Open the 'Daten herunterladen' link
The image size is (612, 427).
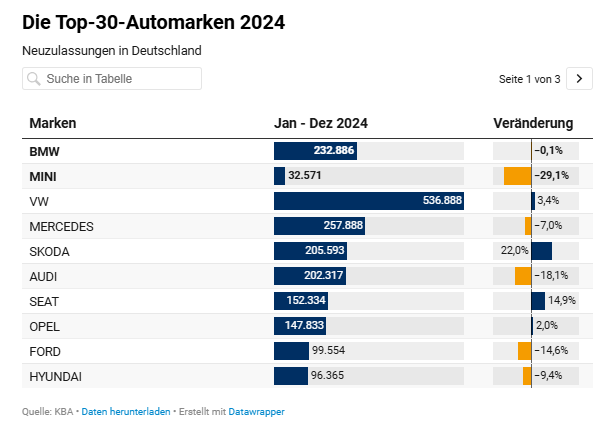[x=126, y=412]
